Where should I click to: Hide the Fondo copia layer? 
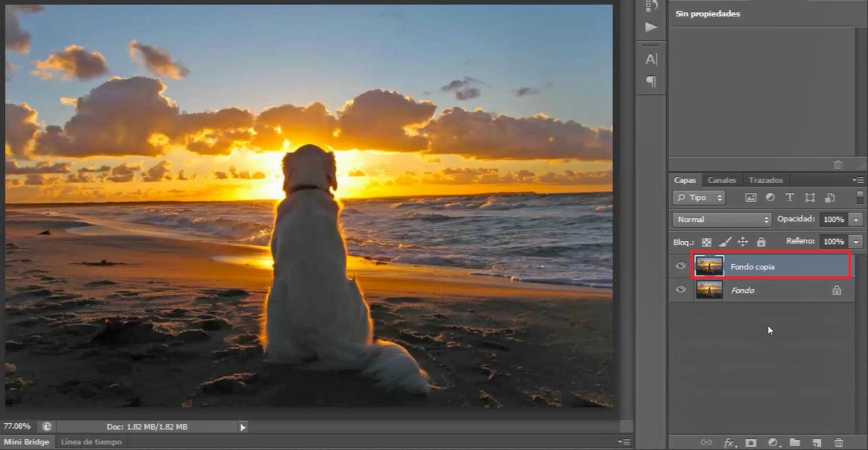coord(680,266)
